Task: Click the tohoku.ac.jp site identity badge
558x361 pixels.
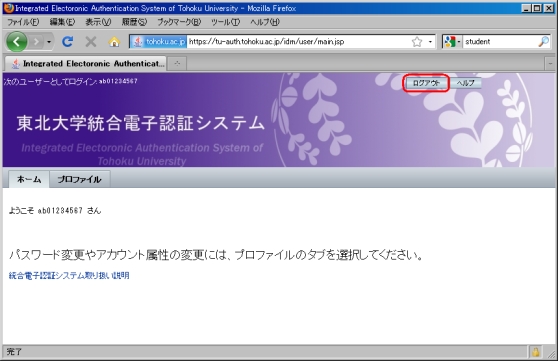Action: click(x=158, y=42)
